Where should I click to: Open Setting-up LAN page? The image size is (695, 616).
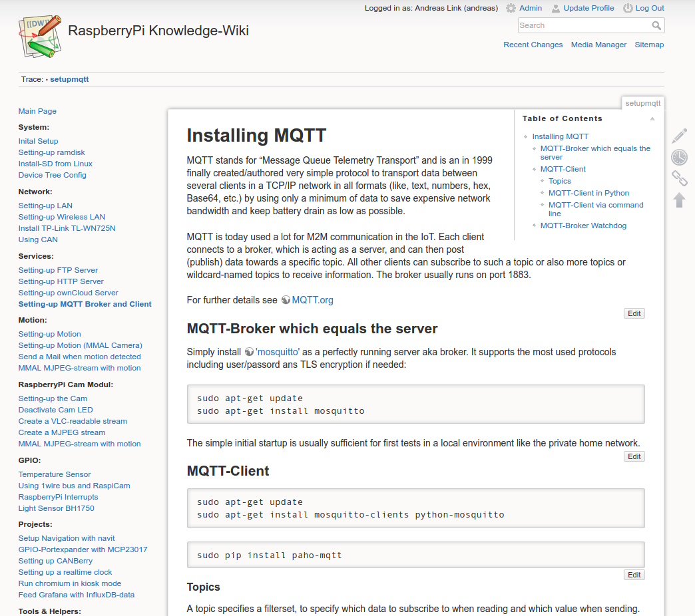point(45,206)
